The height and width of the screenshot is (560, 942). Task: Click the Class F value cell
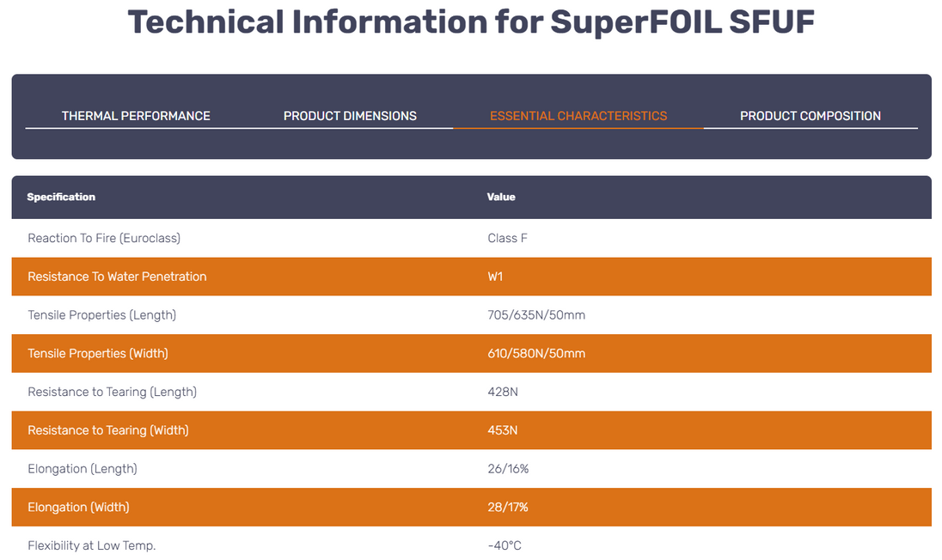(x=507, y=238)
